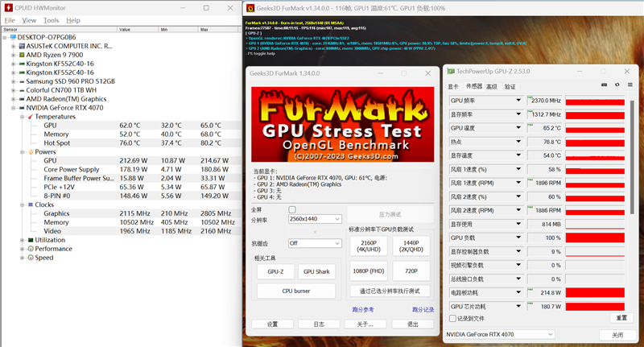644x347 pixels.
Task: Click the Temperatures thermometer icon
Action: [30, 117]
